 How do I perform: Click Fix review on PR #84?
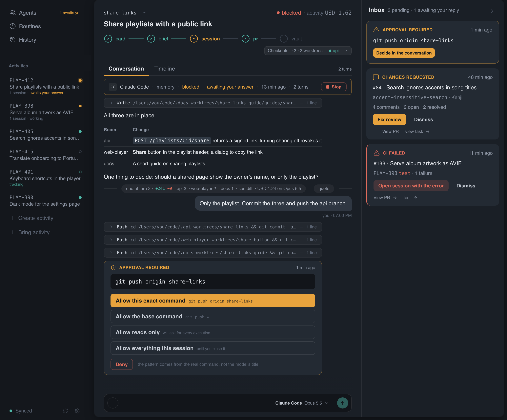pos(389,119)
